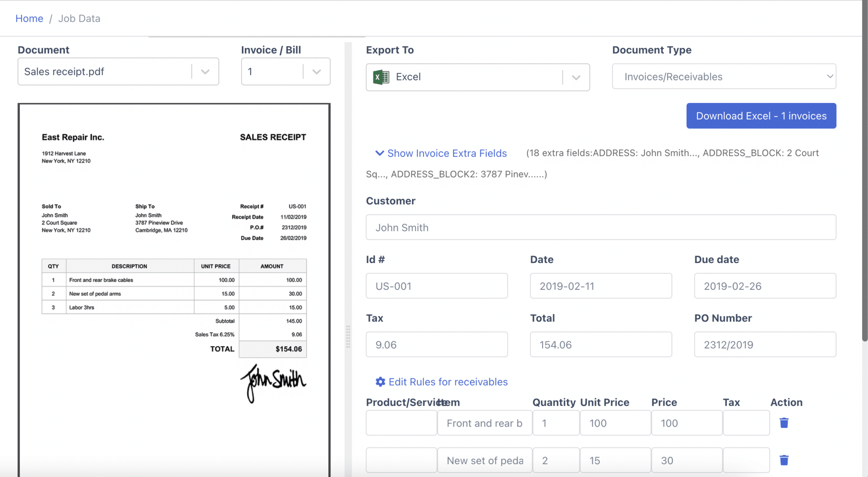Click the PO Number field showing 2312/2019
Image resolution: width=868 pixels, height=477 pixels.
point(764,344)
